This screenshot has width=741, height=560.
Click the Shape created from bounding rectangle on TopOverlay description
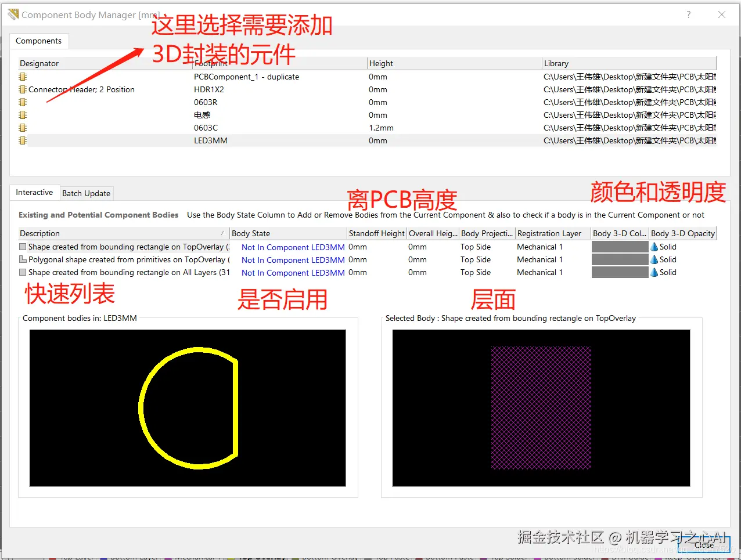pyautogui.click(x=129, y=247)
